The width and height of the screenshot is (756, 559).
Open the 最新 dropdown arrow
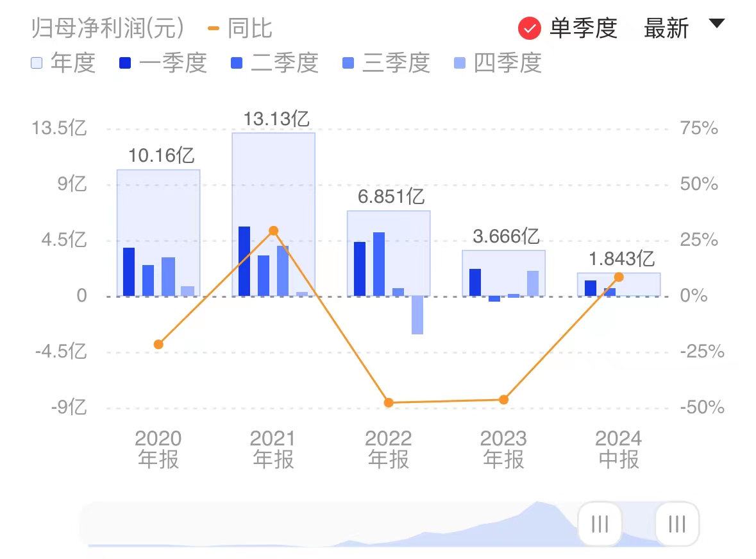716,23
